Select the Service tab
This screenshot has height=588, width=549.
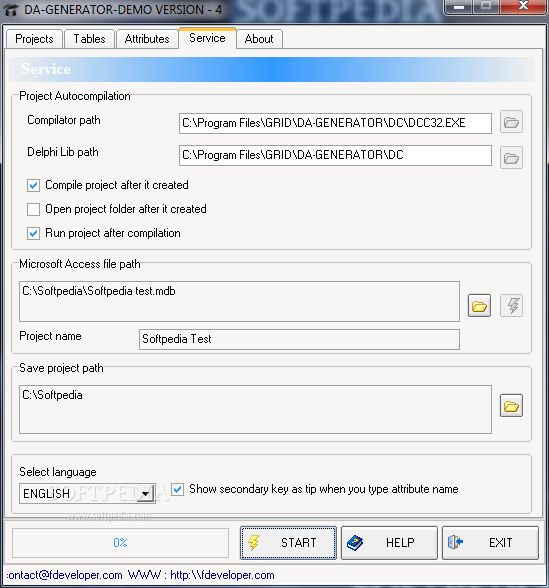pyautogui.click(x=207, y=38)
